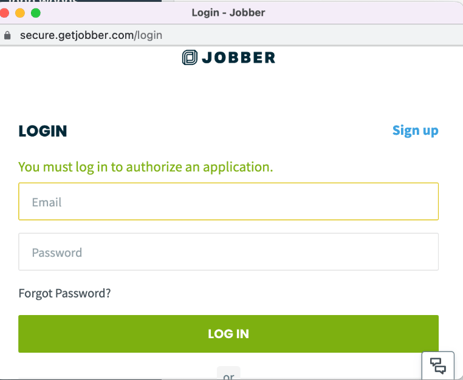This screenshot has height=380, width=463.
Task: Click the 'Login - Jobber' window title
Action: click(x=228, y=13)
